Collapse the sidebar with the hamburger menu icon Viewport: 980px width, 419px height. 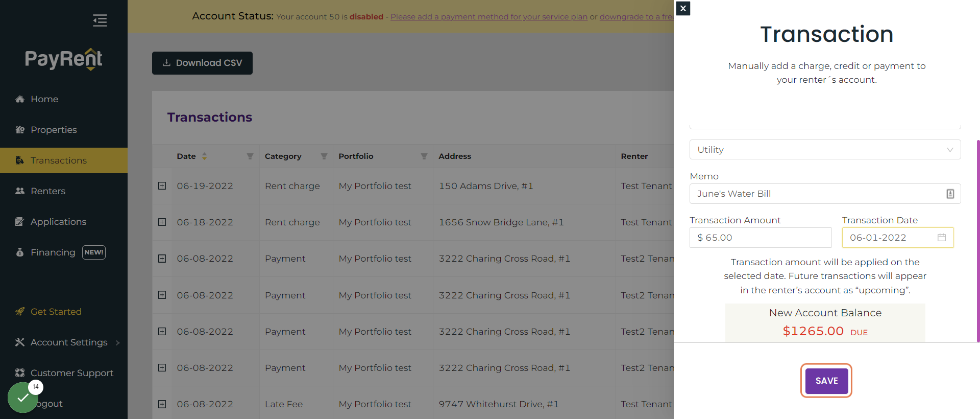point(100,20)
